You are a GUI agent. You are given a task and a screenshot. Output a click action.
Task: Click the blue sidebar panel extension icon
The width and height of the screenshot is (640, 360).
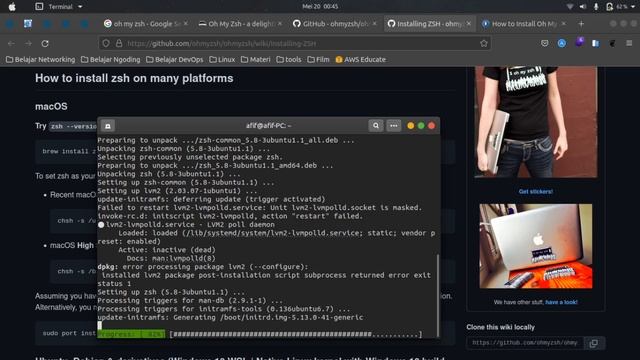596,43
